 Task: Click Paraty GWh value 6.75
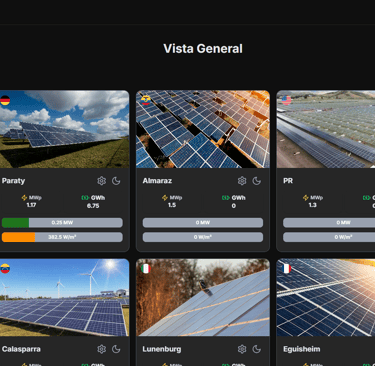93,206
